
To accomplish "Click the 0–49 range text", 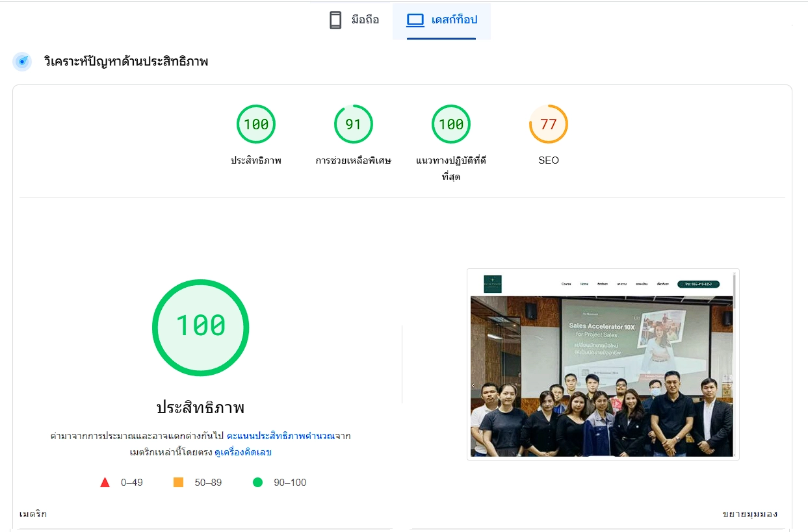I will [132, 483].
